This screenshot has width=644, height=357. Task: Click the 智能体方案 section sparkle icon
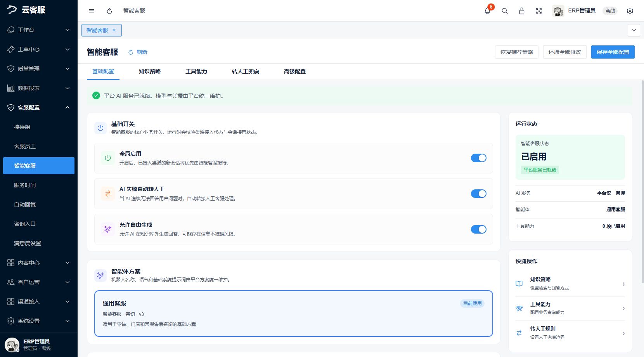pos(100,276)
